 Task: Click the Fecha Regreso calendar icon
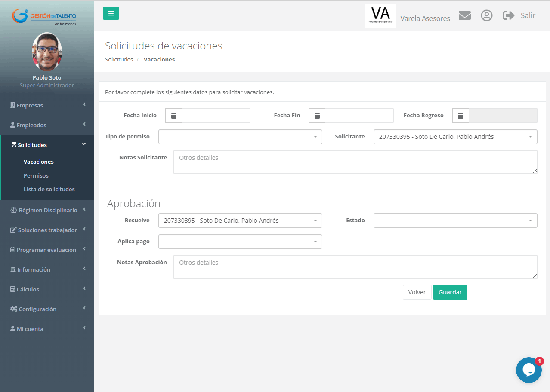point(460,116)
